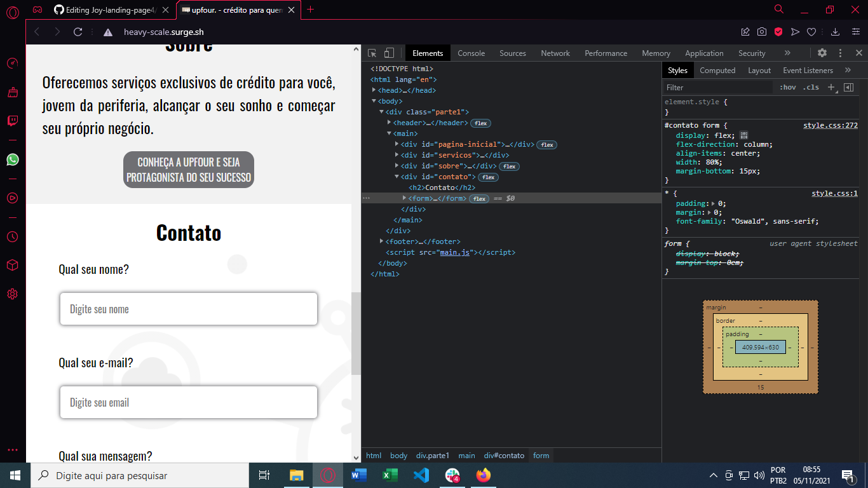Toggle flex badge on header element

click(480, 123)
